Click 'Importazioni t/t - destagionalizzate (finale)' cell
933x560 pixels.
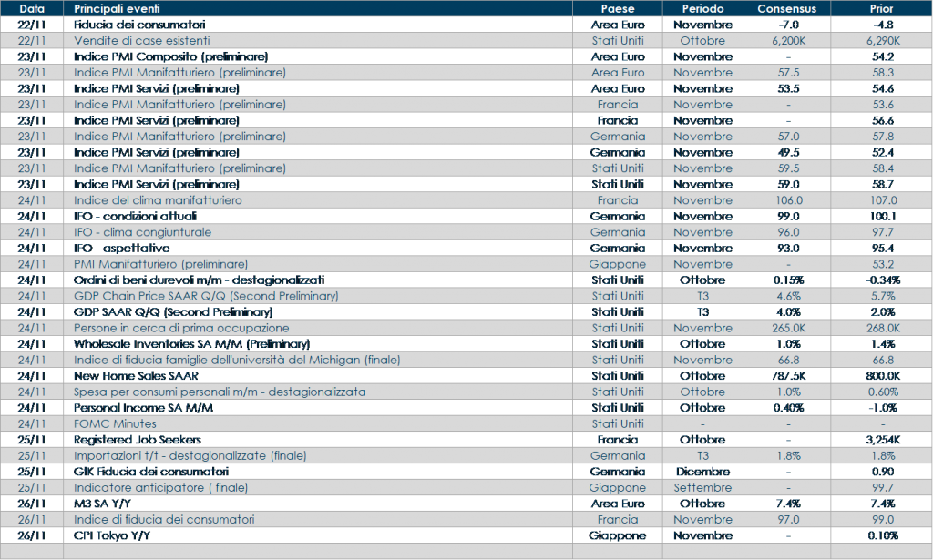click(x=190, y=455)
